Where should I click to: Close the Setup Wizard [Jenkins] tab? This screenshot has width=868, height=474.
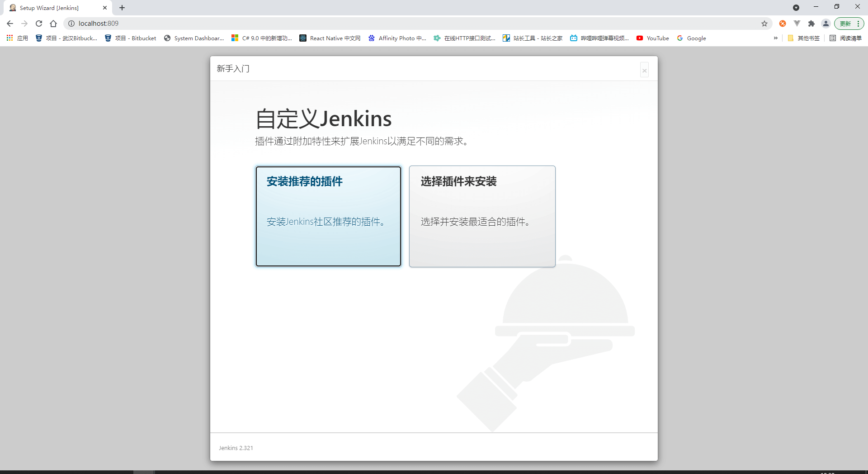click(x=105, y=8)
